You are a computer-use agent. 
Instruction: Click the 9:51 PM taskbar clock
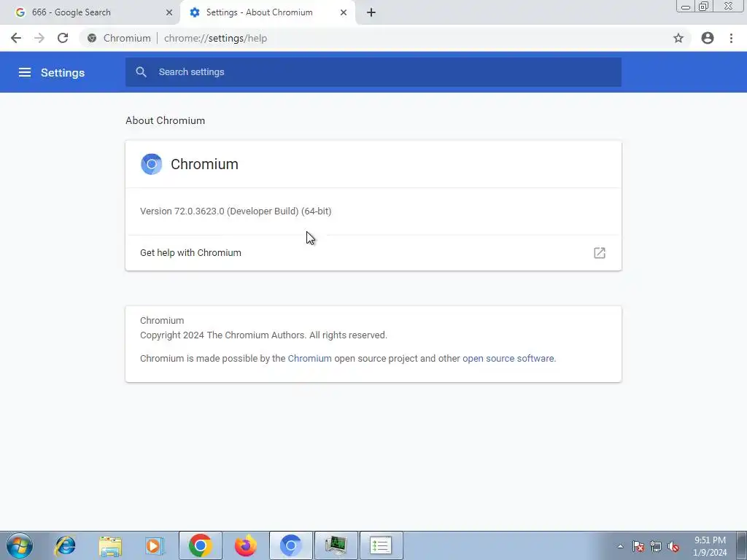coord(710,546)
